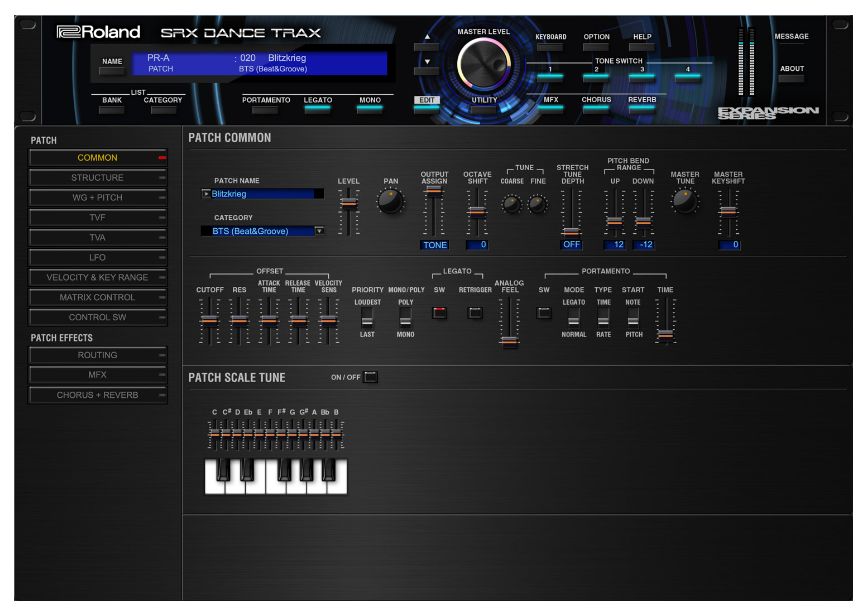Open the Common patch section
This screenshot has width=868, height=616.
(x=97, y=158)
